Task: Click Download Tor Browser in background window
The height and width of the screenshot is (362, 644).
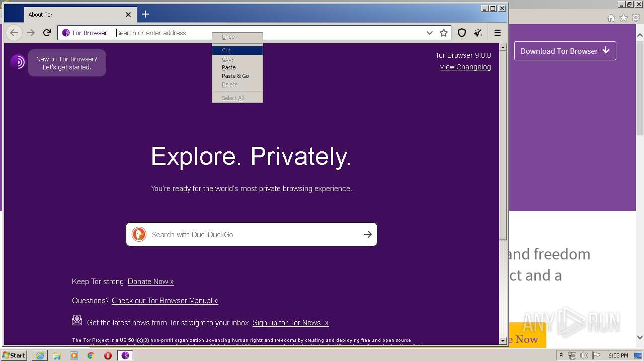Action: pos(565,51)
